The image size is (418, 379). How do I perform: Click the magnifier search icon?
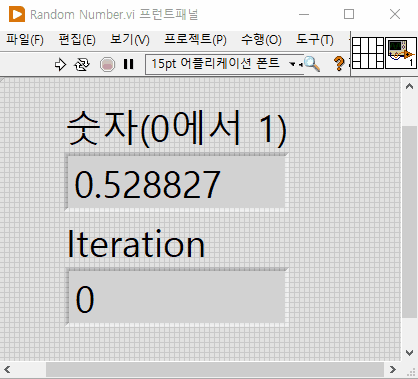click(312, 64)
